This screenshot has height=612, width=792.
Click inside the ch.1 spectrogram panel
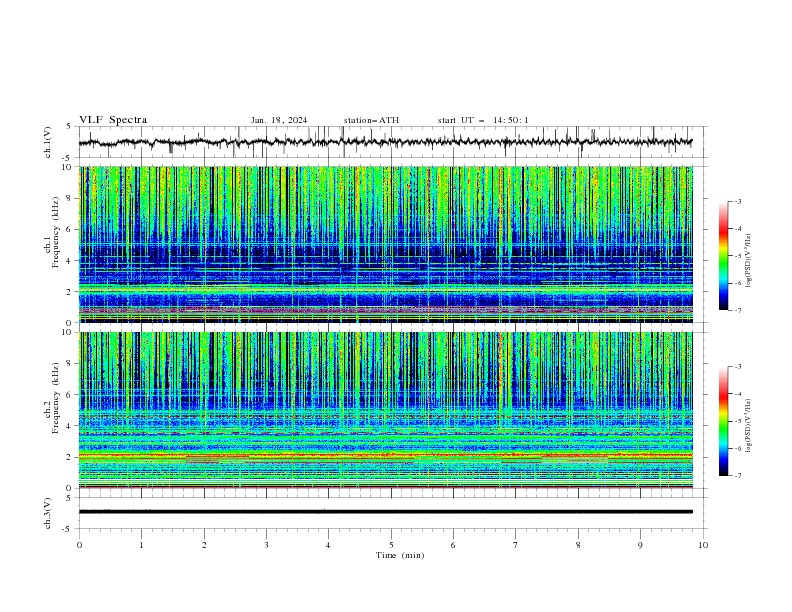pos(386,244)
